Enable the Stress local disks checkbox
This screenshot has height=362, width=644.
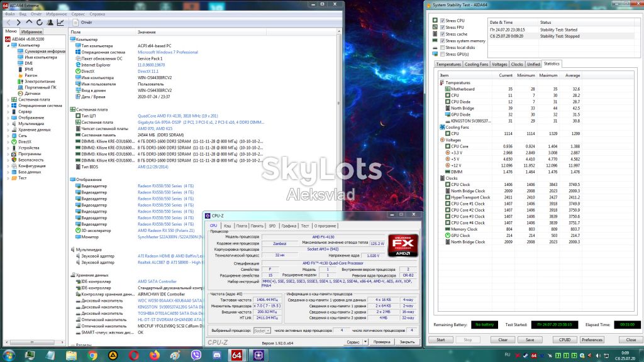tap(442, 48)
